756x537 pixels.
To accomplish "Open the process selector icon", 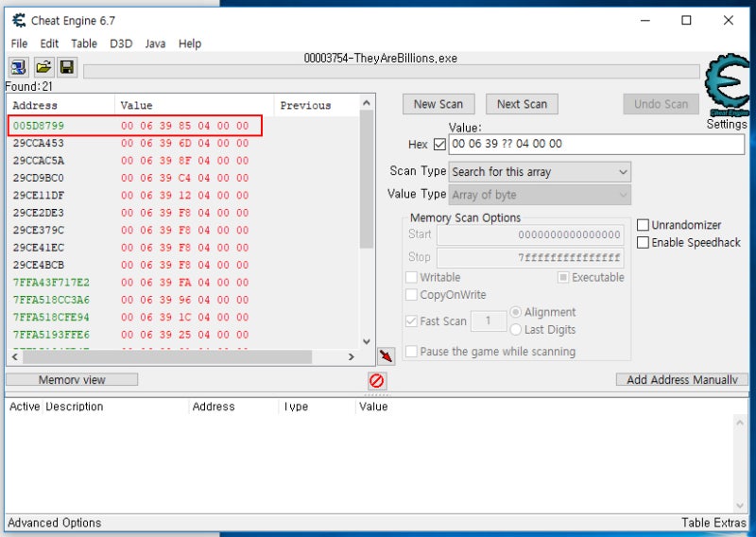I will pos(18,67).
